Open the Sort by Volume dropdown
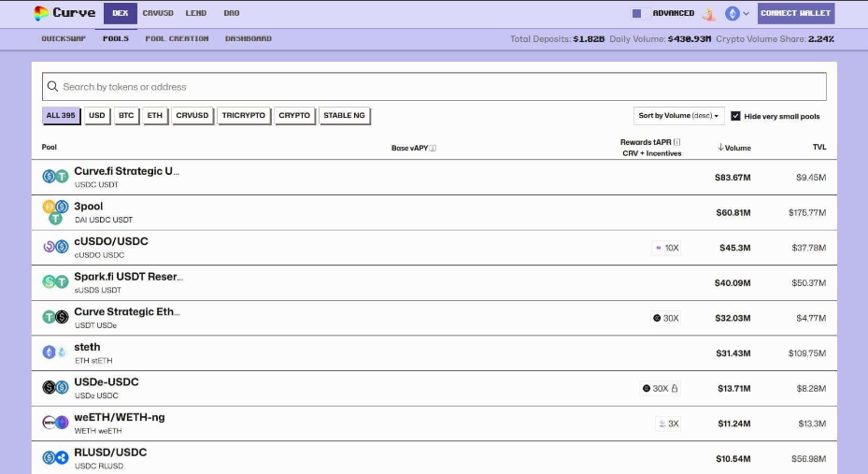868x474 pixels. [x=678, y=116]
